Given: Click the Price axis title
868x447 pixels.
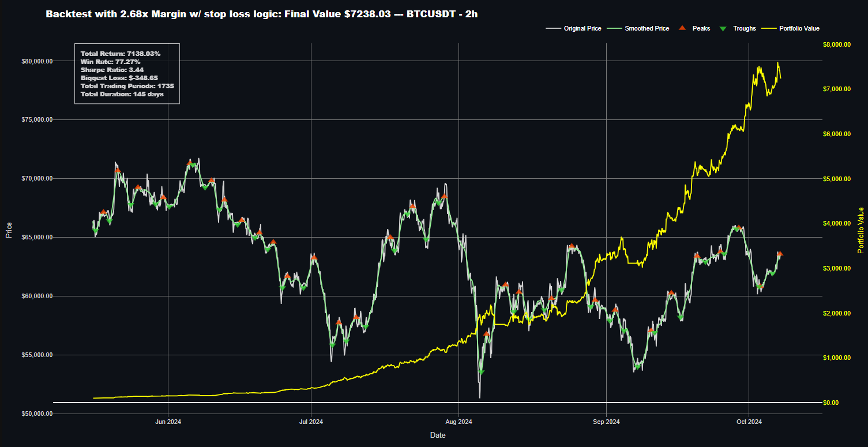Looking at the screenshot, I should click(9, 230).
